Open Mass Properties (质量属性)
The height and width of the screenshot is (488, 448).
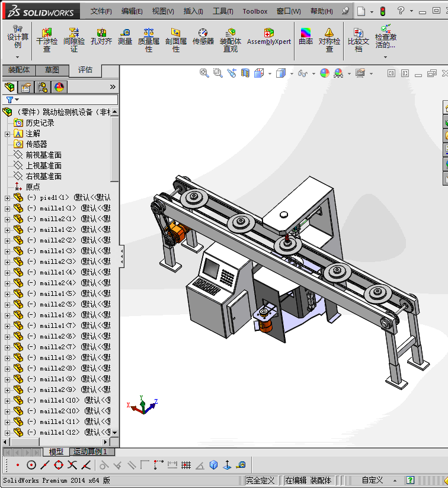(149, 40)
